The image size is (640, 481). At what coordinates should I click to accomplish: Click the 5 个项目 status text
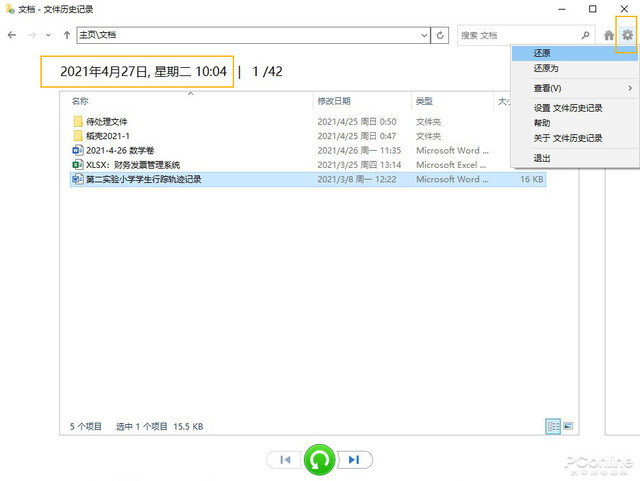point(86,427)
